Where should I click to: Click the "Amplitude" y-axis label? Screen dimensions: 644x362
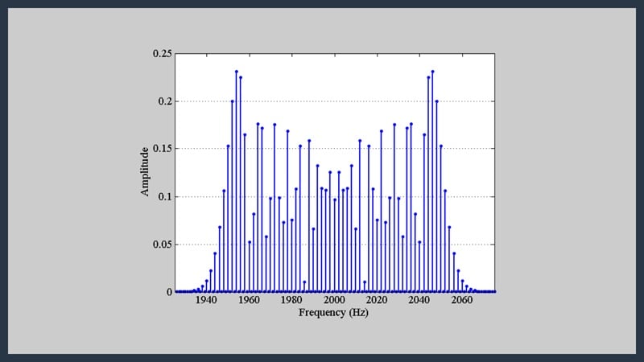tap(145, 171)
